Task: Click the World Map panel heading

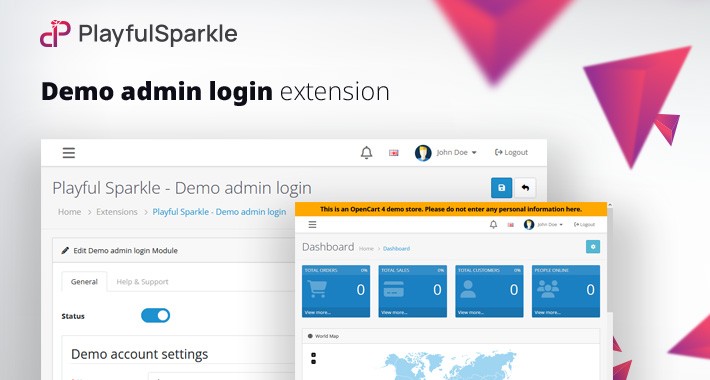Action: [326, 336]
